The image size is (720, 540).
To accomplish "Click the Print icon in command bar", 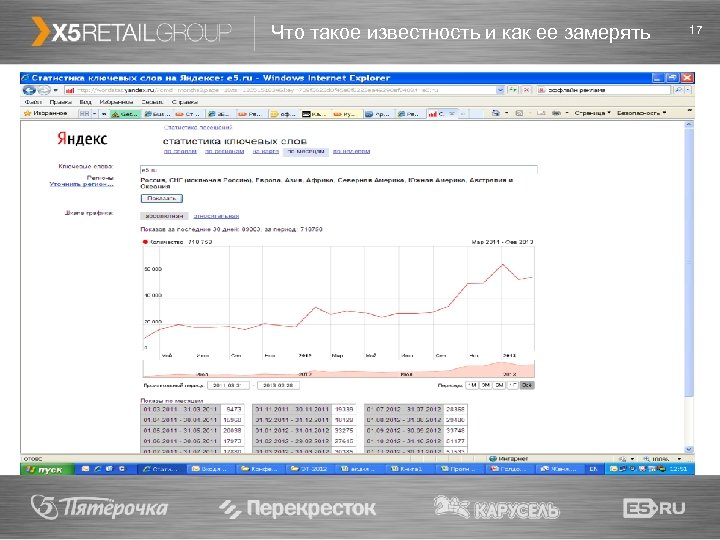I will [556, 113].
